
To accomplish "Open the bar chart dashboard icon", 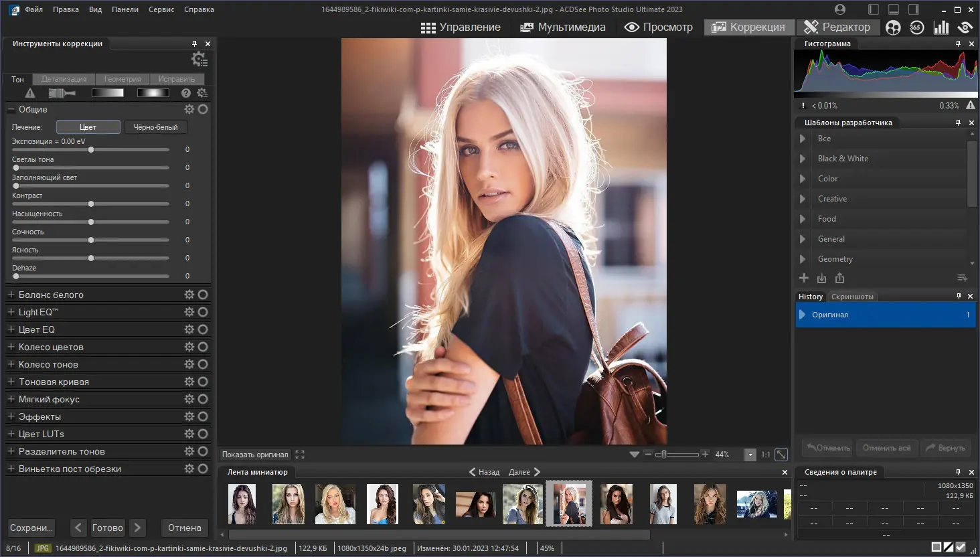I will [941, 27].
